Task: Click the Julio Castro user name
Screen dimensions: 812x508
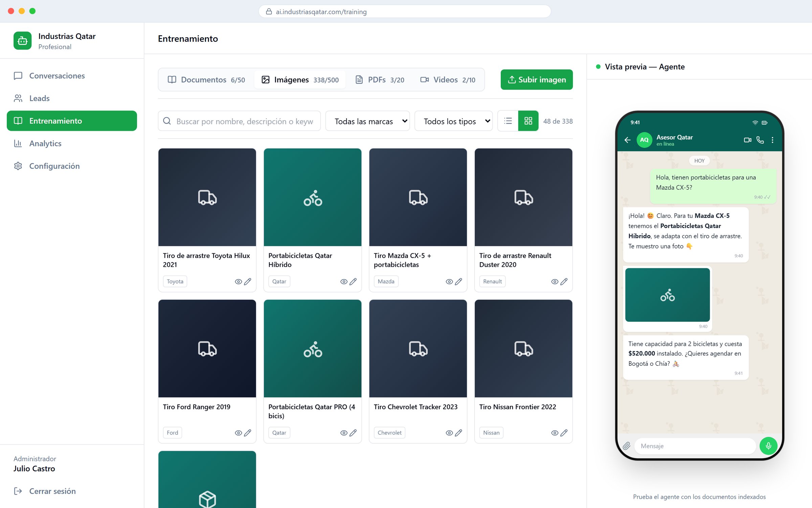Action: (34, 469)
